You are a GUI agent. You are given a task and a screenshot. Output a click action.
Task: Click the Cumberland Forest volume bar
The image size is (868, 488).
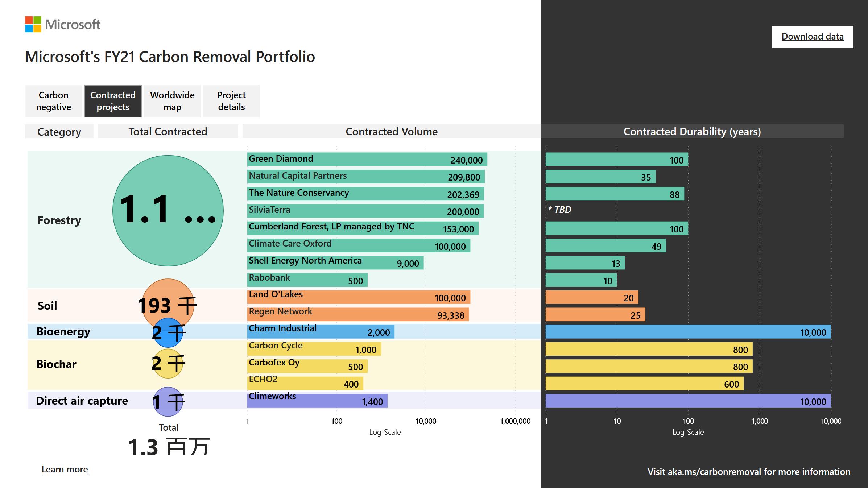point(363,228)
